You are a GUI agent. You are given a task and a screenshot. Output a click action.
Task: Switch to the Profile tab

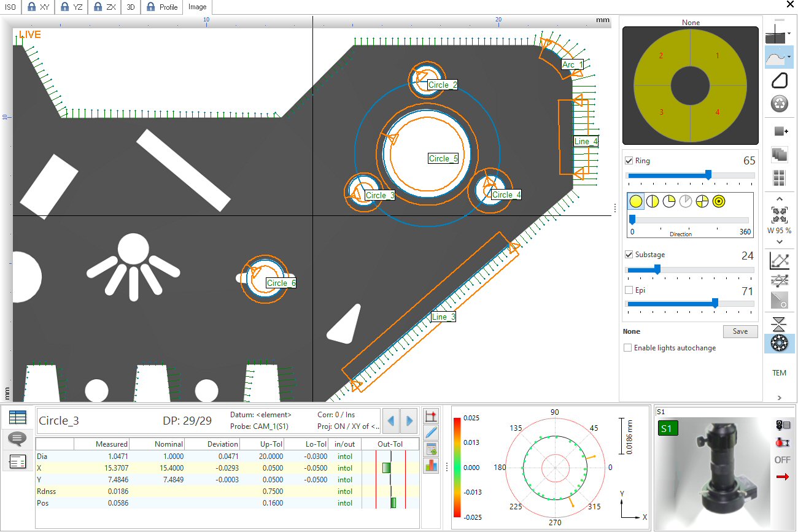(x=161, y=7)
